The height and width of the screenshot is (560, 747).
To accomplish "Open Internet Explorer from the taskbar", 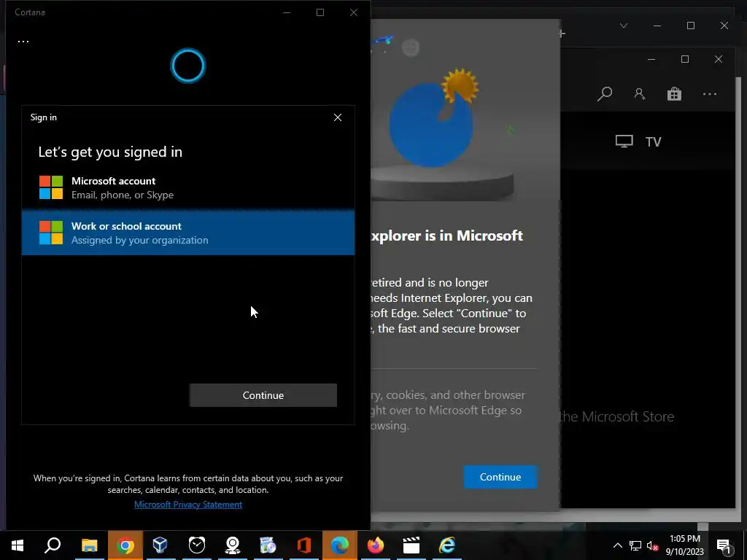I will pos(447,545).
